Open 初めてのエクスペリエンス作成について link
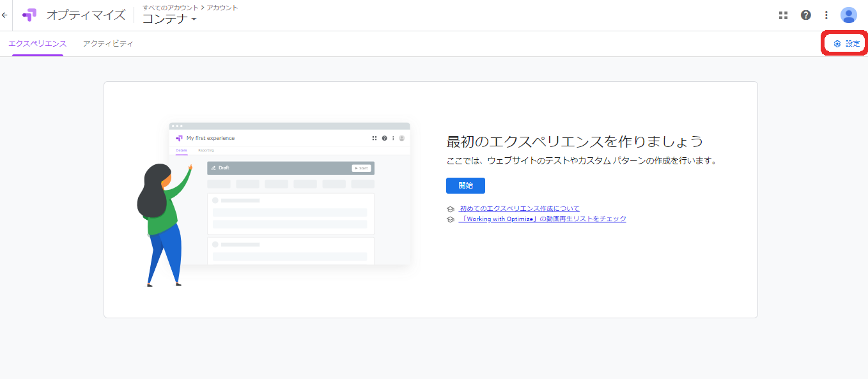 520,208
